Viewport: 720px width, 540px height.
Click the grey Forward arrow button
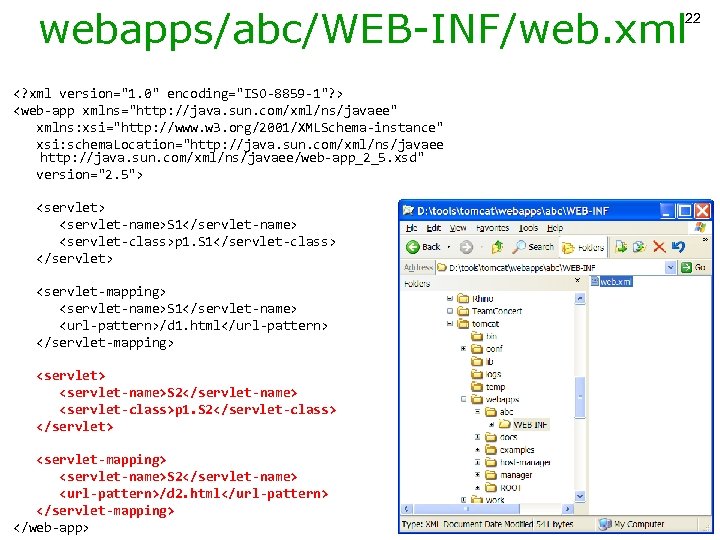[x=466, y=247]
